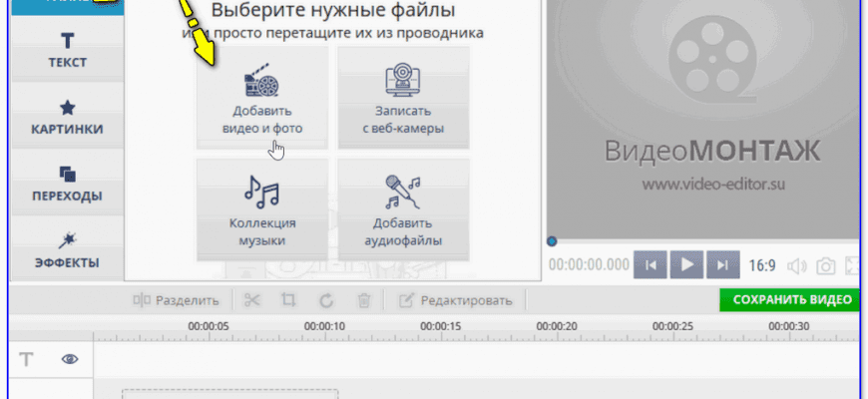The width and height of the screenshot is (868, 399).
Task: Click the rotate icon in toolbar
Action: pos(326,300)
